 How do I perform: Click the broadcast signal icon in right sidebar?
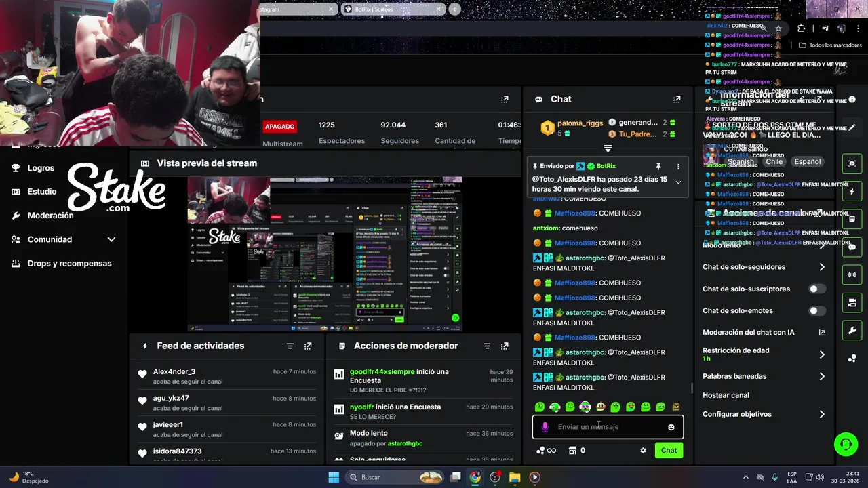point(852,275)
